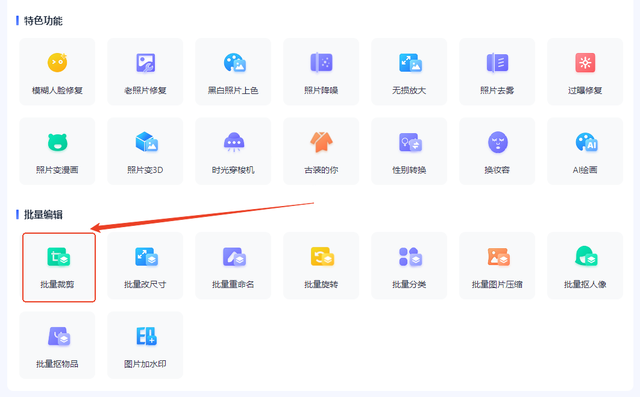Choose the 批量旋转 batch rotate tool
Image resolution: width=640 pixels, height=397 pixels.
(321, 266)
